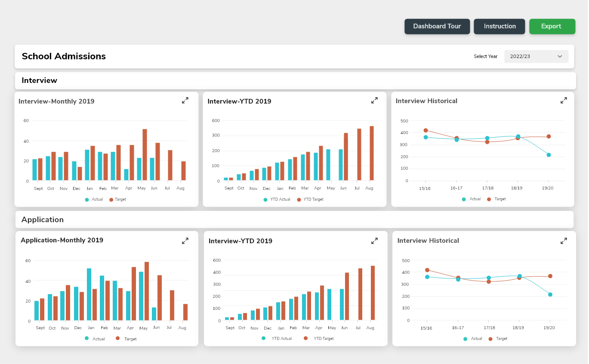Click the Interview section header
This screenshot has width=589, height=364.
[x=295, y=80]
